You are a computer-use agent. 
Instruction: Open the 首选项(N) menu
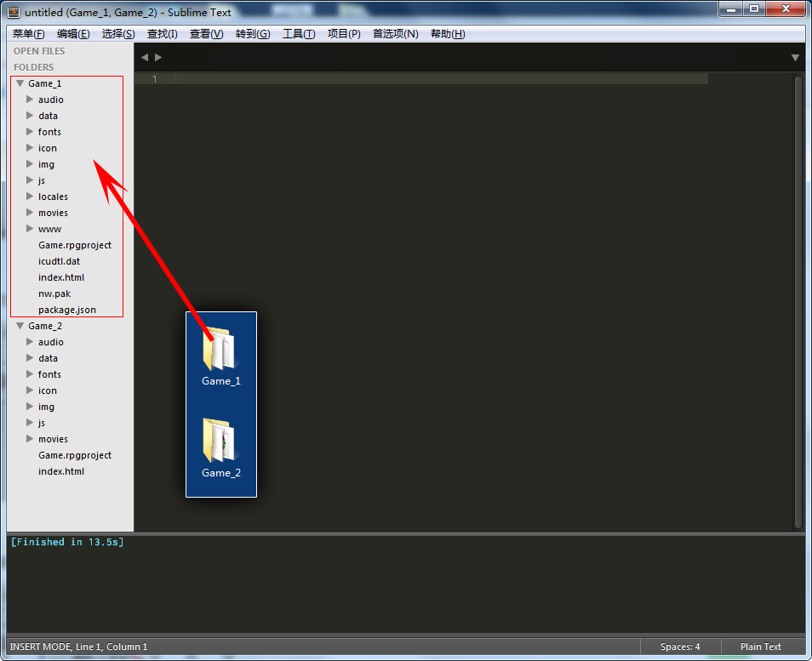(396, 34)
